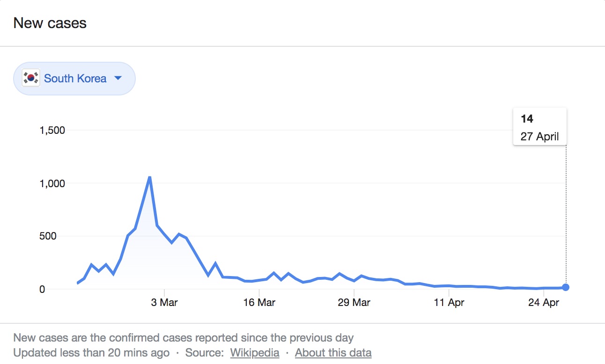Viewport: 605px width, 364px height.
Task: Click the dropdown arrow next to South Korea
Action: [118, 78]
